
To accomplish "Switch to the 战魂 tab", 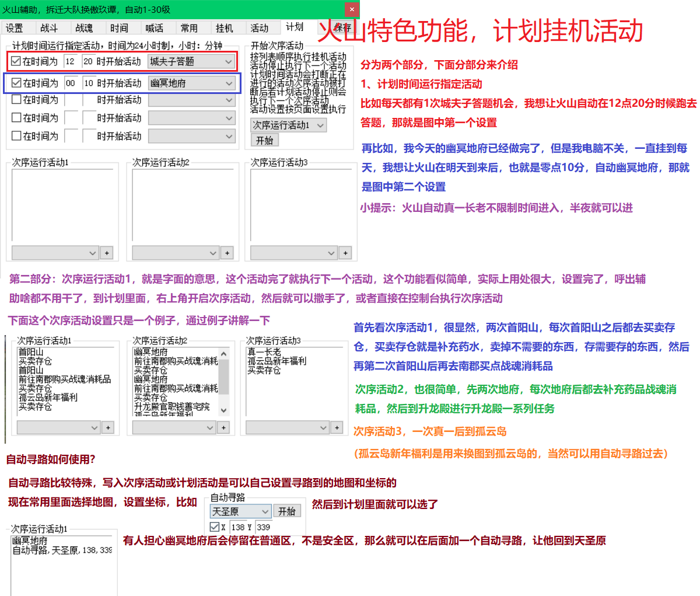I will coord(85,28).
